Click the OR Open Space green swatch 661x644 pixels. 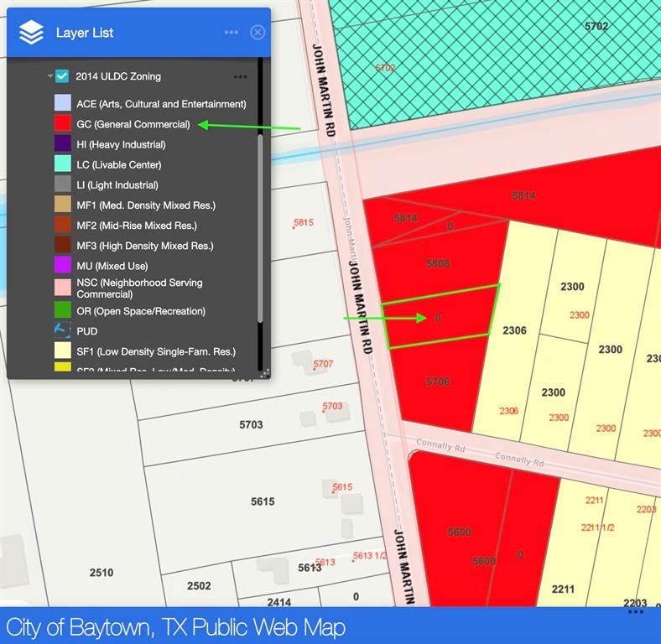coord(63,310)
